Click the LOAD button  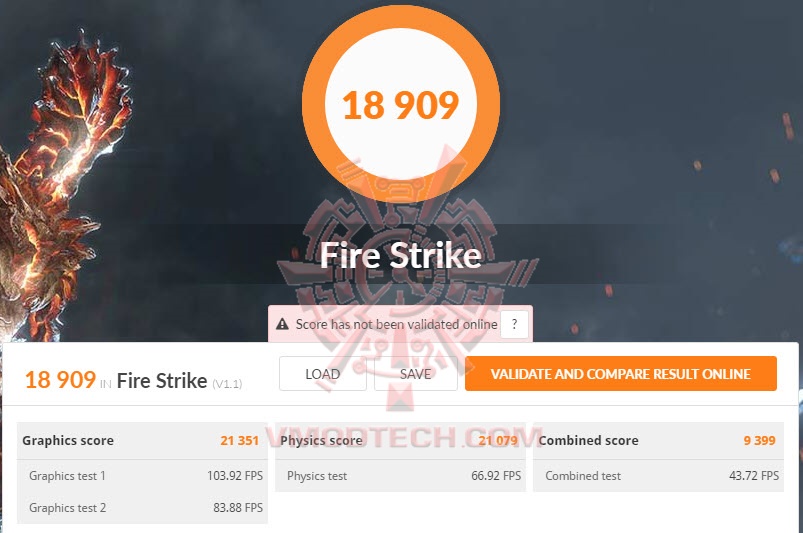coord(323,374)
